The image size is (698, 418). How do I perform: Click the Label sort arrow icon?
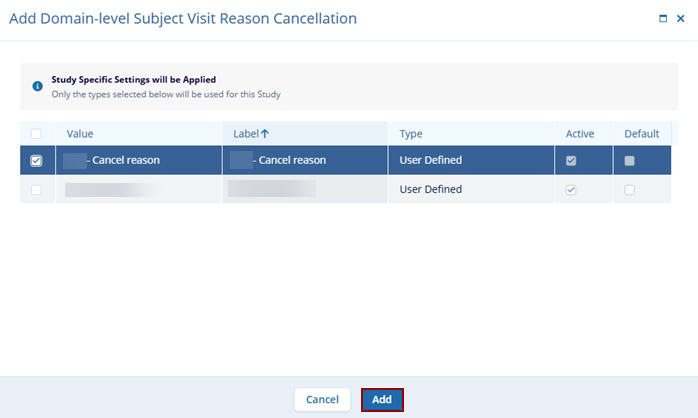click(x=265, y=133)
